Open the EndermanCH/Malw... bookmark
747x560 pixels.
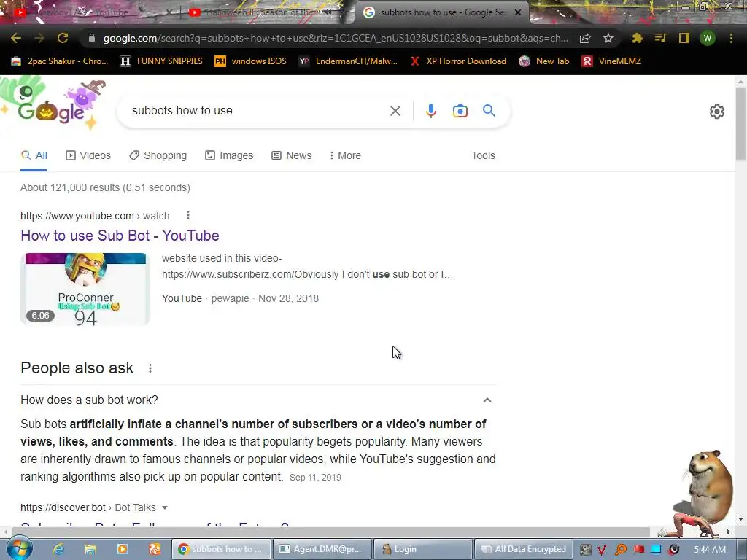[348, 61]
